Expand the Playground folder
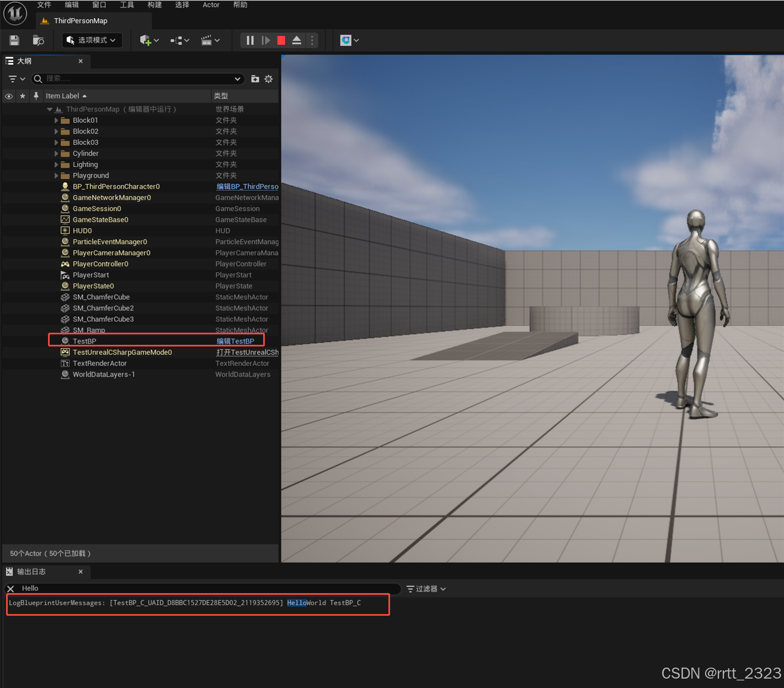The height and width of the screenshot is (688, 784). pos(56,175)
